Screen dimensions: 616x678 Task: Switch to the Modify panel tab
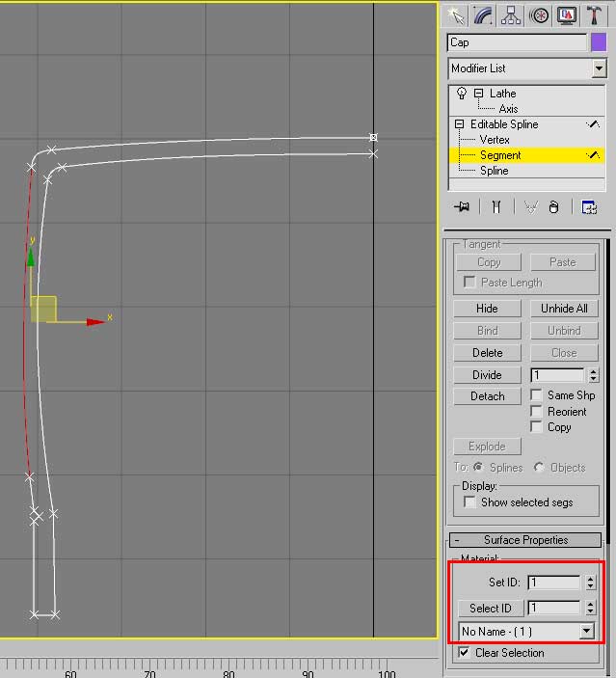(x=483, y=14)
